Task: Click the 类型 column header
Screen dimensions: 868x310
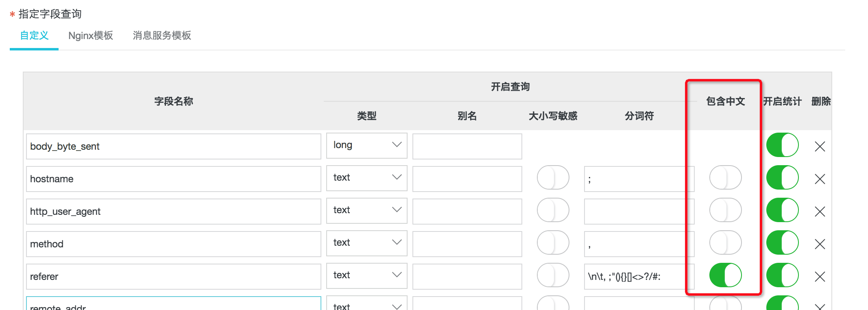Action: point(366,116)
